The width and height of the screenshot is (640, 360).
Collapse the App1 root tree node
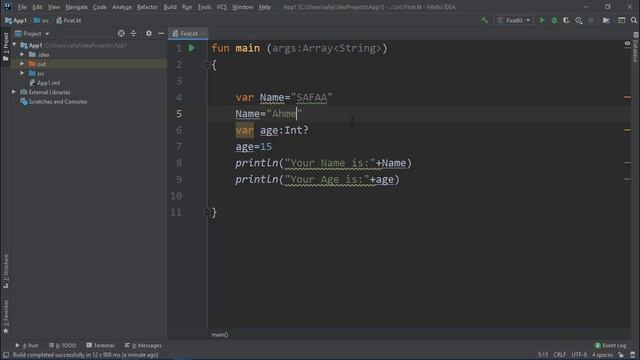(15, 45)
